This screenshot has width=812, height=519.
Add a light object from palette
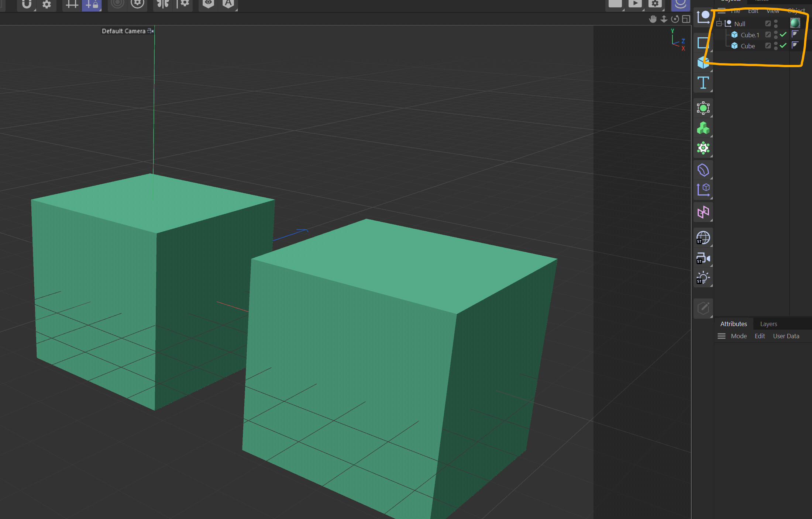pos(703,278)
